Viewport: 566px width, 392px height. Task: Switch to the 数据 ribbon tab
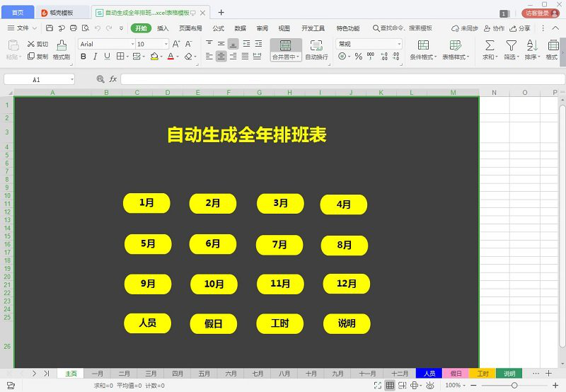241,28
